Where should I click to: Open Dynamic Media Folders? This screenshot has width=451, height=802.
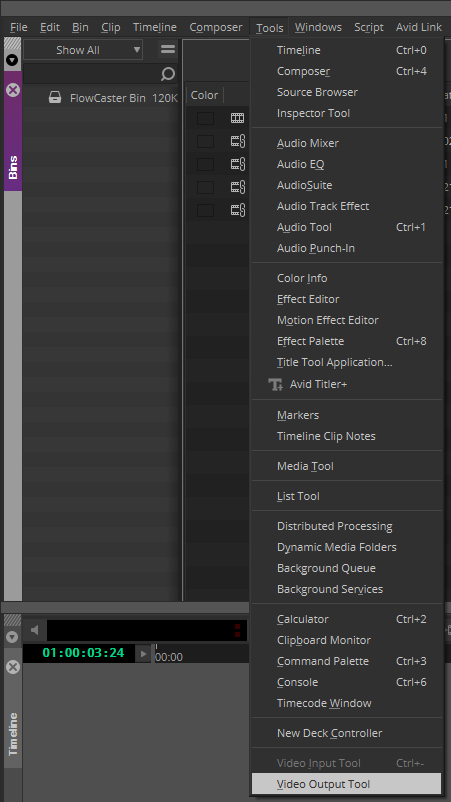pyautogui.click(x=347, y=547)
